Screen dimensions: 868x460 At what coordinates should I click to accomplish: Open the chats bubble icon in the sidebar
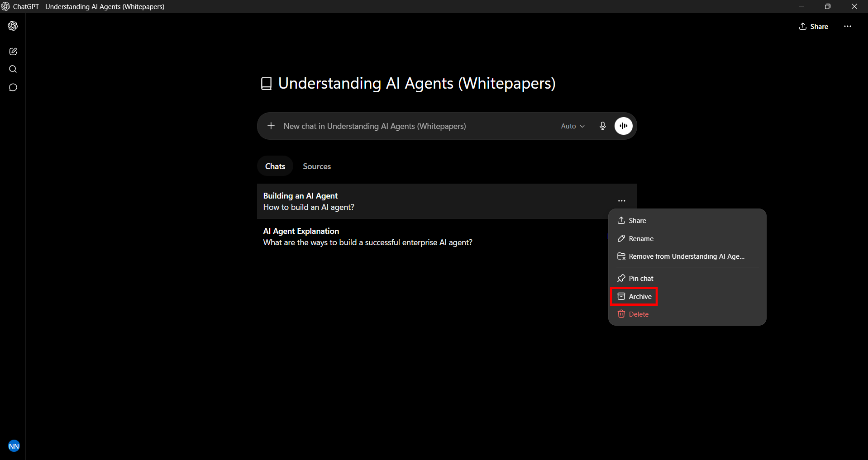pos(13,87)
